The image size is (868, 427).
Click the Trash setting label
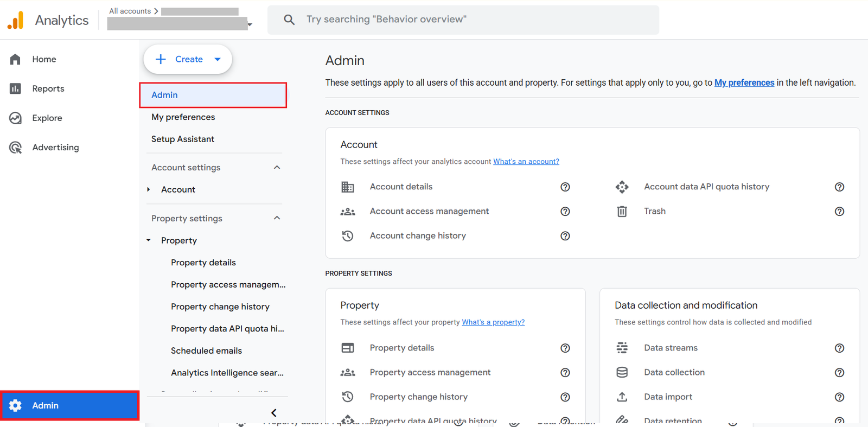tap(655, 211)
